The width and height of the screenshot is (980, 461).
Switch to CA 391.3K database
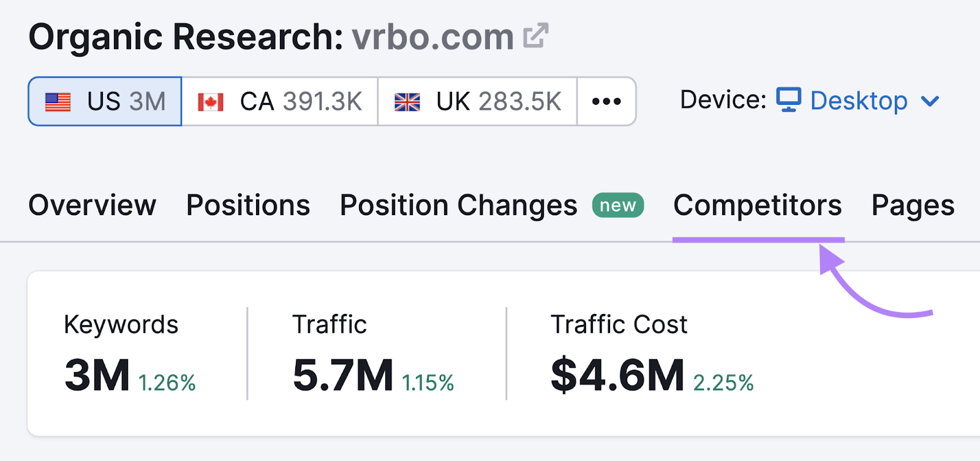coord(280,101)
